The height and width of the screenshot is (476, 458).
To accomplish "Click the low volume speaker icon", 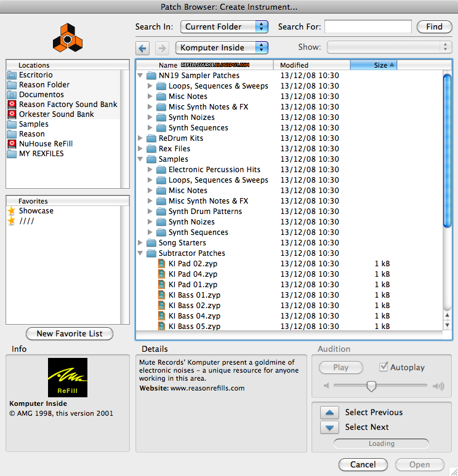I will point(326,386).
